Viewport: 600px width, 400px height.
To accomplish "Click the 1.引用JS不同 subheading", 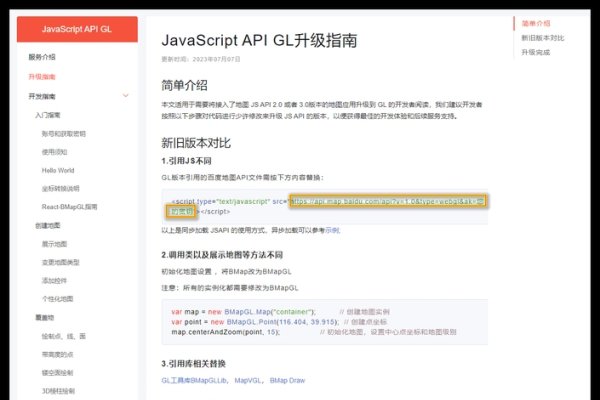I will click(x=186, y=161).
